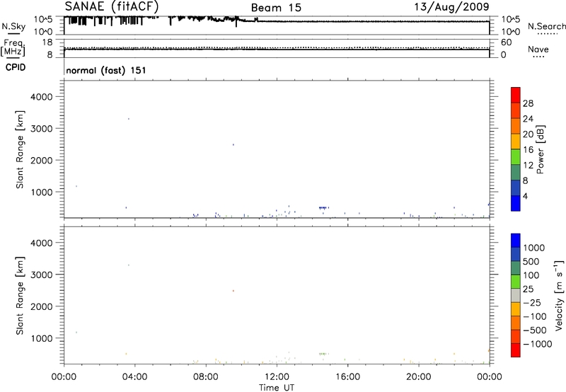
Task: Select the green 25-100 Velocity colorbar segment
Action: pyautogui.click(x=516, y=282)
